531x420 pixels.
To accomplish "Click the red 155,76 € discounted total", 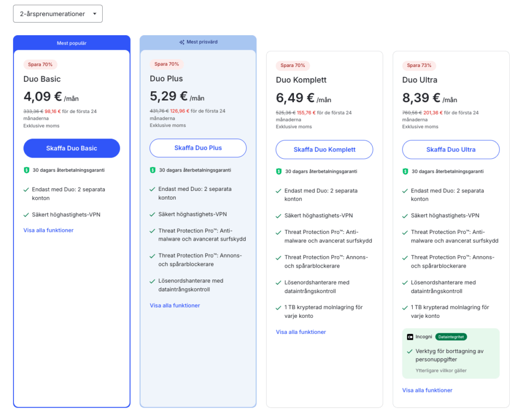I will (x=306, y=113).
